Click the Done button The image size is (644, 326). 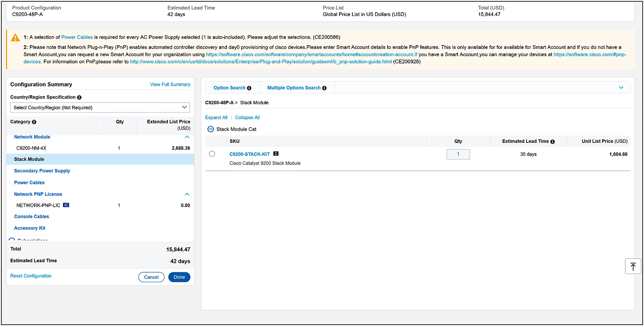click(179, 277)
